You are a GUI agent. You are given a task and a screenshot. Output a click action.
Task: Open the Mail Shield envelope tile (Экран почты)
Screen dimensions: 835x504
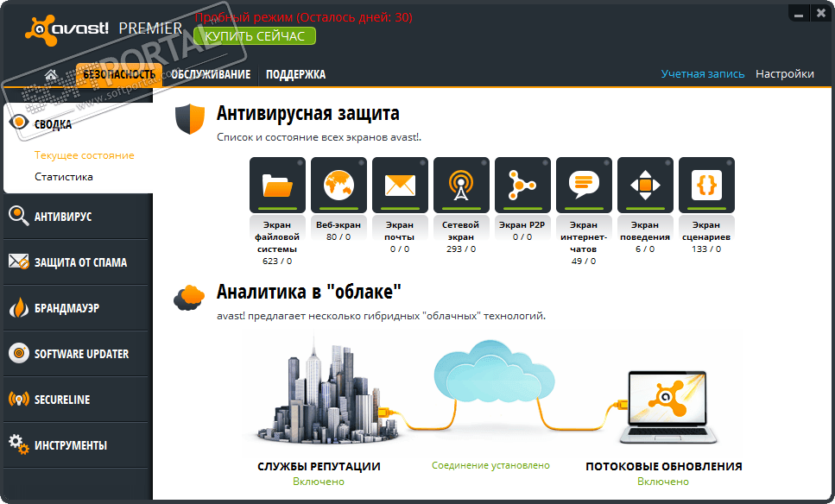[400, 186]
